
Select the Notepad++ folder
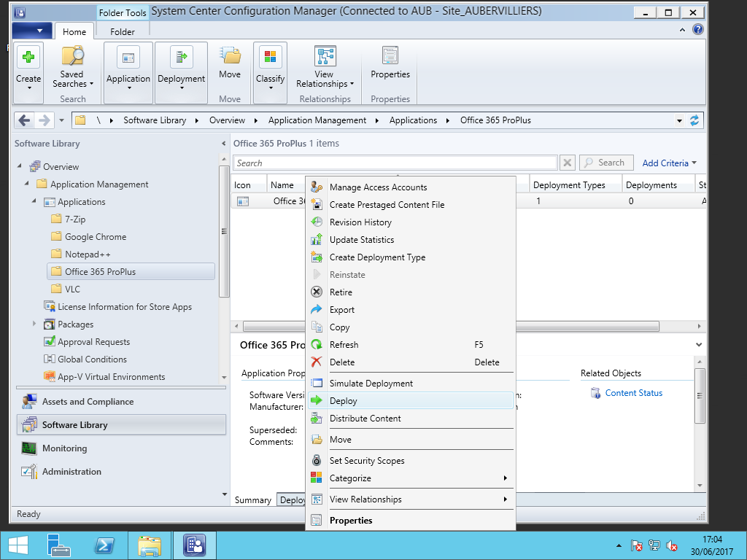82,254
